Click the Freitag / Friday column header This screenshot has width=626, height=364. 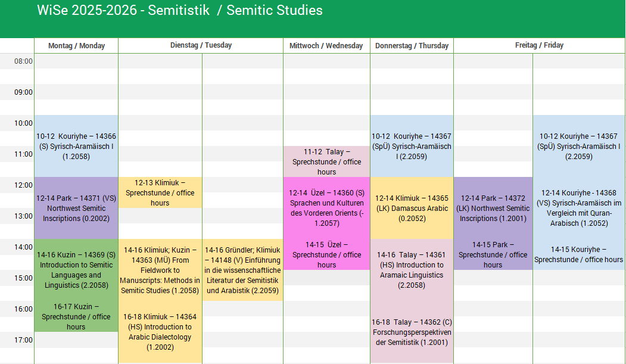point(539,45)
